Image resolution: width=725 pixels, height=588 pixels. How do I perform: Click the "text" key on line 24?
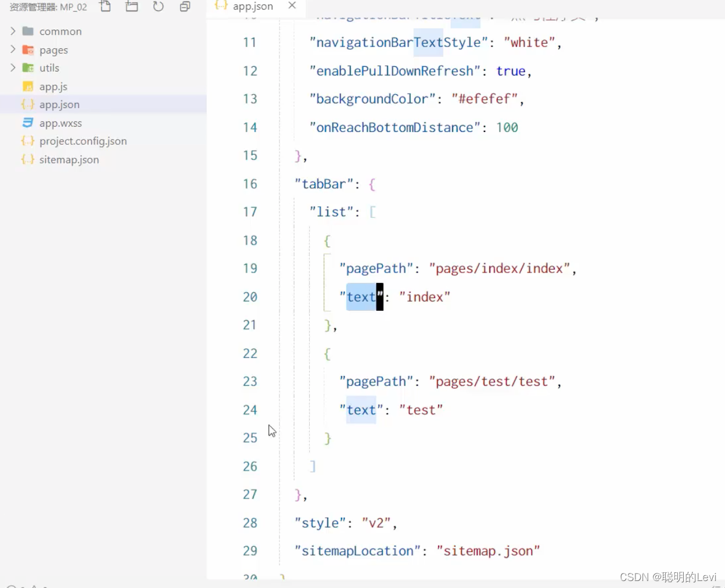click(x=361, y=410)
